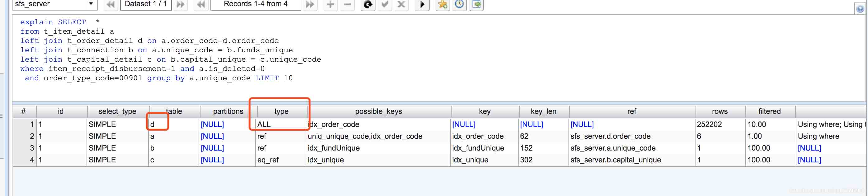Viewport: 868px width, 196px height.
Task: Click the export results icon
Action: point(476,4)
